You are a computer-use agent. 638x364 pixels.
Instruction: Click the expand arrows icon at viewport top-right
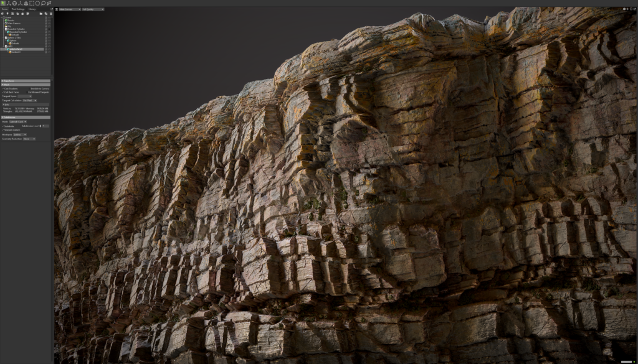pyautogui.click(x=634, y=9)
